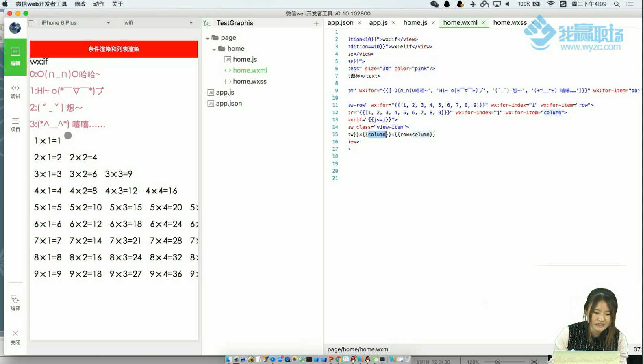Viewport: 643px width, 364px height.
Task: Open the 修改 menu
Action: click(x=80, y=4)
